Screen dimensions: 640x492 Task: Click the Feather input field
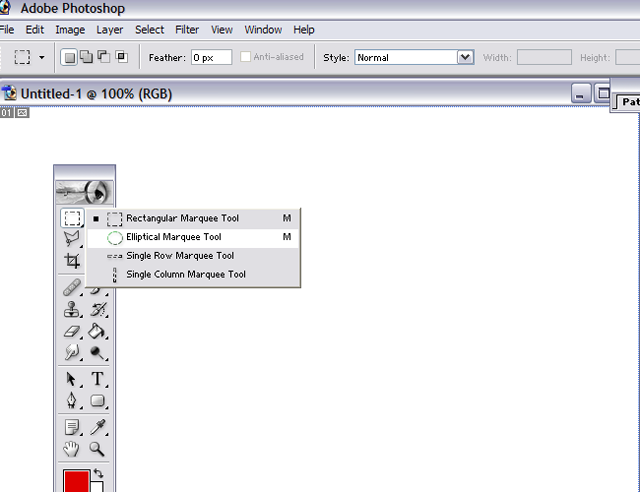(x=211, y=57)
